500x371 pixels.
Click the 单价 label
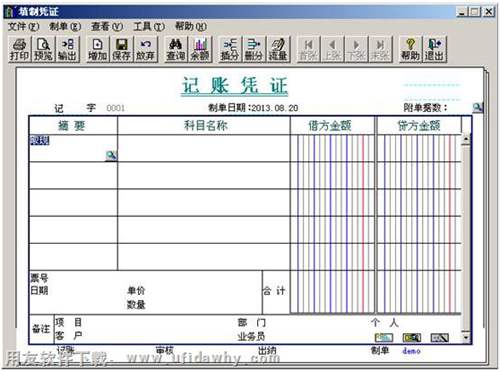pyautogui.click(x=136, y=291)
